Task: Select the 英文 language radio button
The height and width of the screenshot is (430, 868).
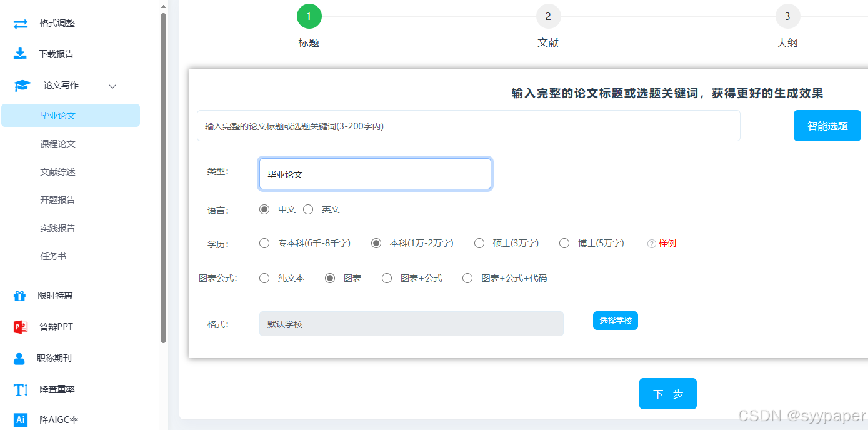Action: (x=308, y=209)
